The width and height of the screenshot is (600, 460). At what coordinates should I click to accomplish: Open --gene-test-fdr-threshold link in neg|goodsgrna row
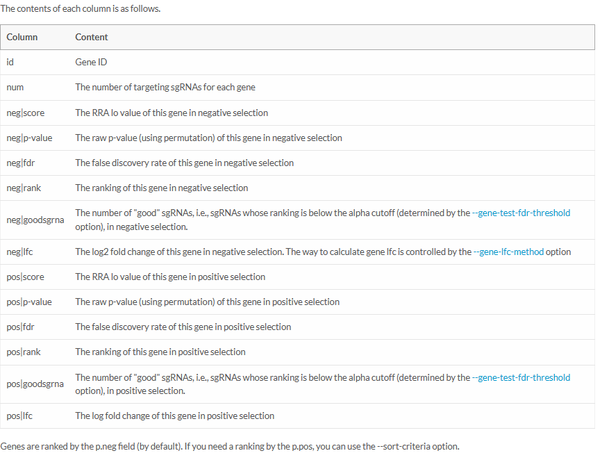click(x=524, y=213)
